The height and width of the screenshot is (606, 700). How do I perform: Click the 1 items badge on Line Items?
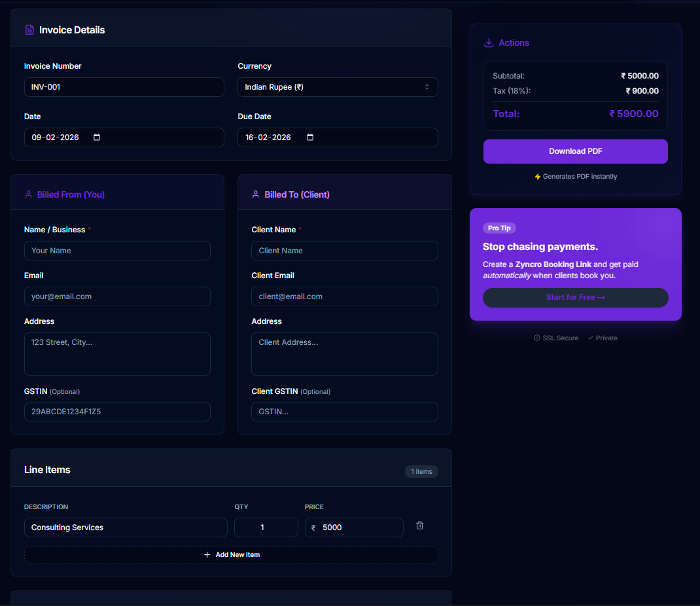(x=421, y=471)
